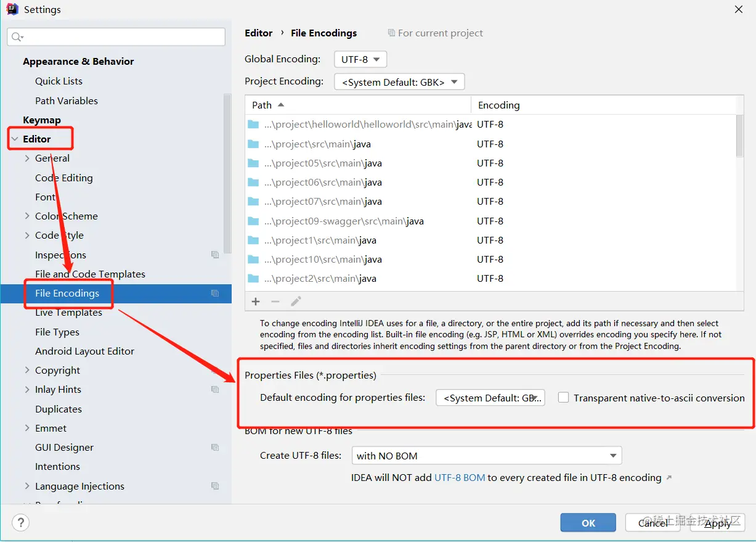
Task: Click folder icon of helloworld path row
Action: [253, 125]
